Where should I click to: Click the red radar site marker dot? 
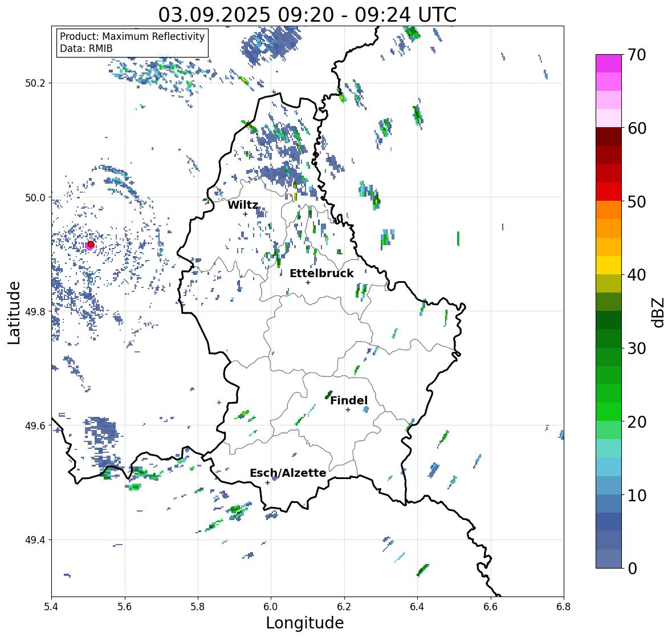coord(91,244)
